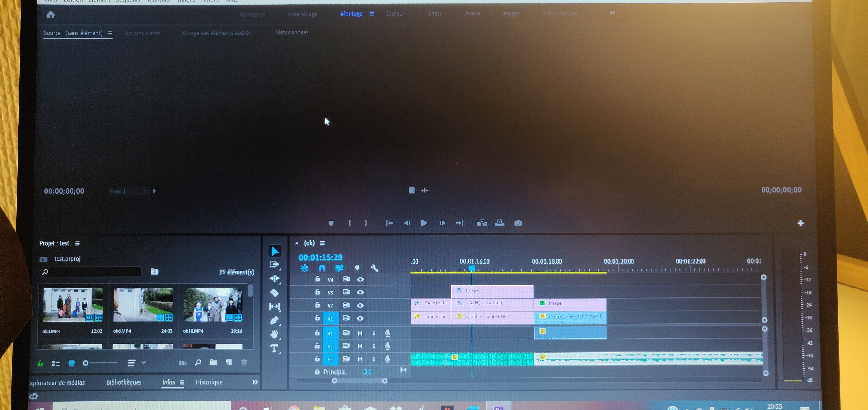
Task: Click the Insert edit icon
Action: (482, 223)
